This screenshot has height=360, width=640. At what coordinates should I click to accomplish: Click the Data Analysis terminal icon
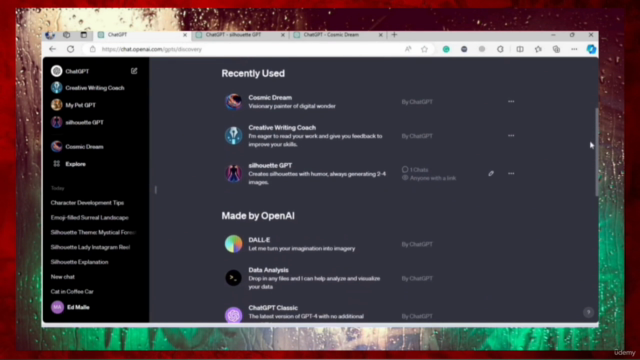click(x=233, y=278)
